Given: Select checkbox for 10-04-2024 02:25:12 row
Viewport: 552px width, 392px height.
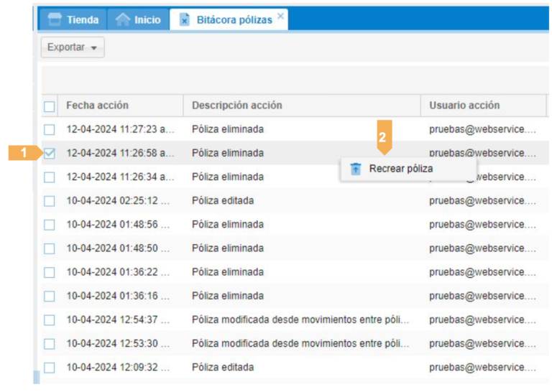Looking at the screenshot, I should [50, 201].
